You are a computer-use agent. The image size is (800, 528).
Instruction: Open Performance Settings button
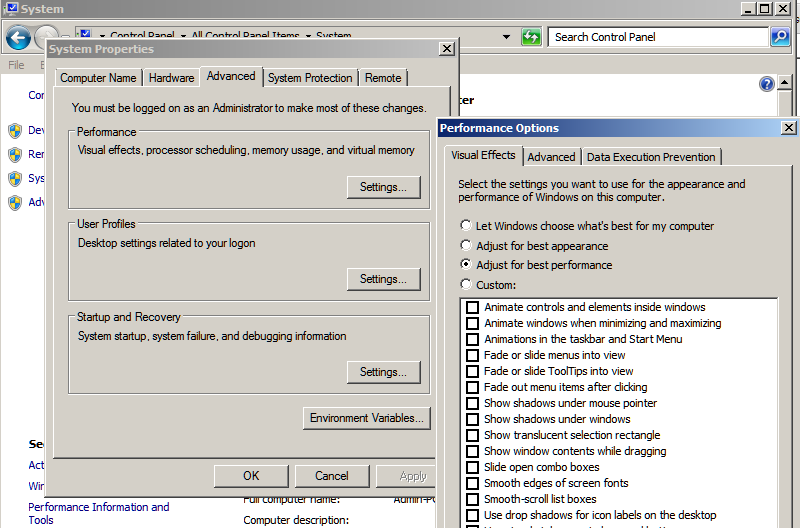pos(384,187)
